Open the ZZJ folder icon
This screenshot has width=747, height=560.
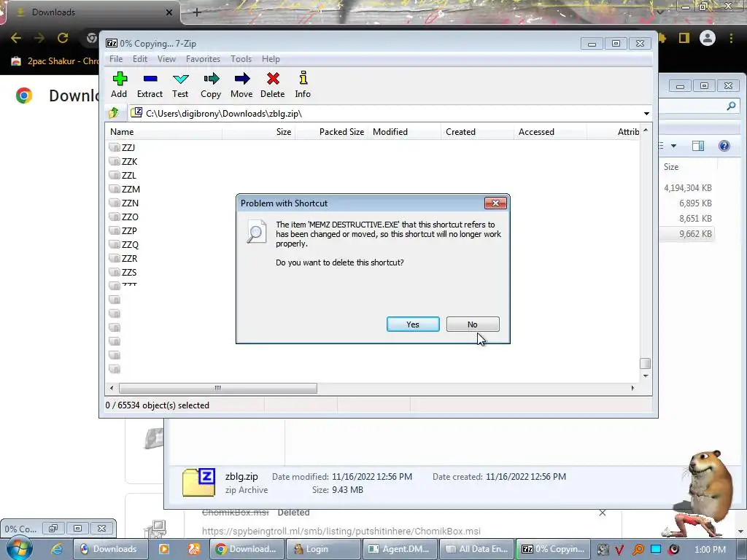pyautogui.click(x=115, y=147)
